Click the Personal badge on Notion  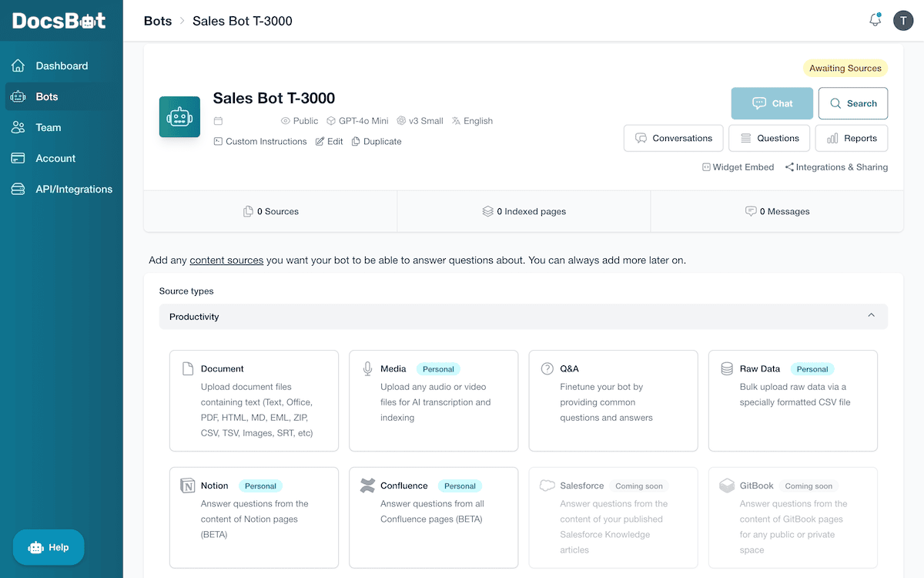tap(260, 486)
